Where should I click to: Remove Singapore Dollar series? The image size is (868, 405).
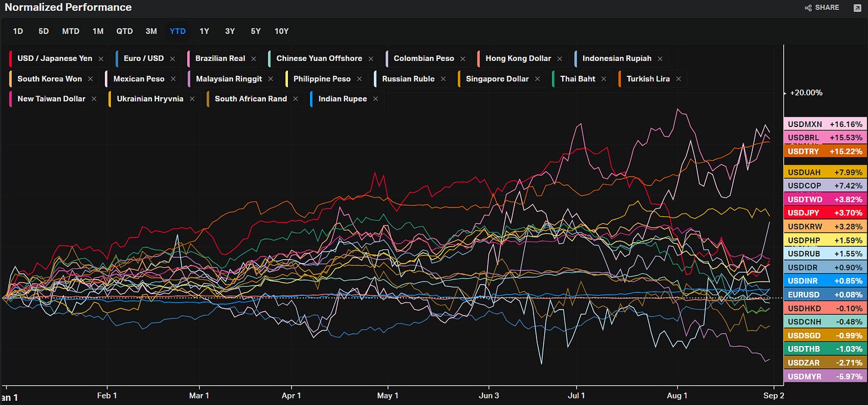click(x=538, y=79)
